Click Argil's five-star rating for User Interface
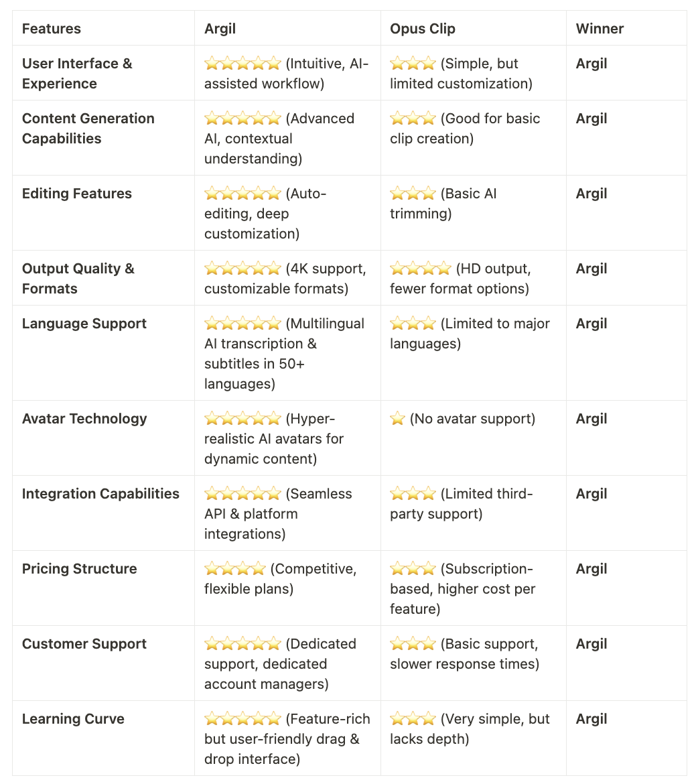The image size is (698, 784). pyautogui.click(x=242, y=64)
